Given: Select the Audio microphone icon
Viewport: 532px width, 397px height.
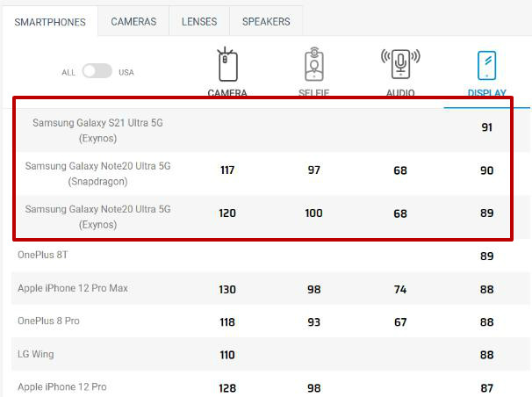Looking at the screenshot, I should coord(400,64).
